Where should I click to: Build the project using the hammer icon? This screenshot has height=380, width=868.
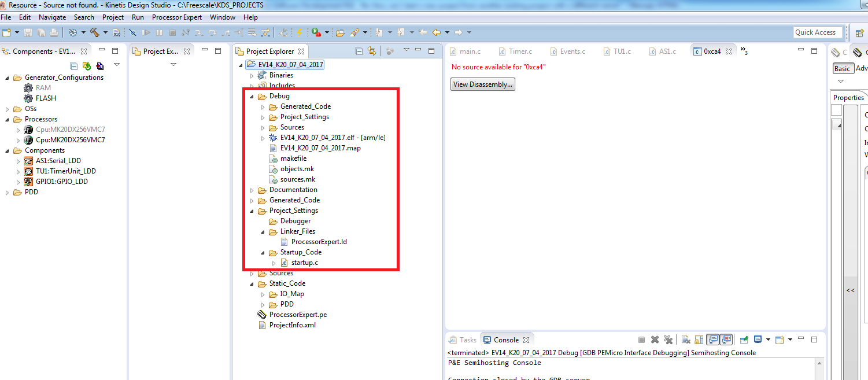[94, 32]
